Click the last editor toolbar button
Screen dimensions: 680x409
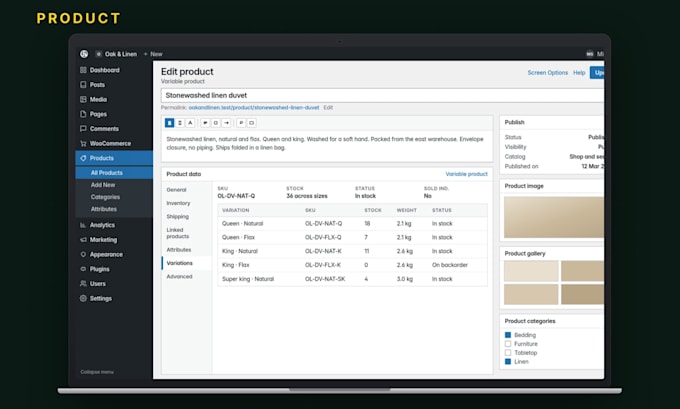pyautogui.click(x=252, y=123)
